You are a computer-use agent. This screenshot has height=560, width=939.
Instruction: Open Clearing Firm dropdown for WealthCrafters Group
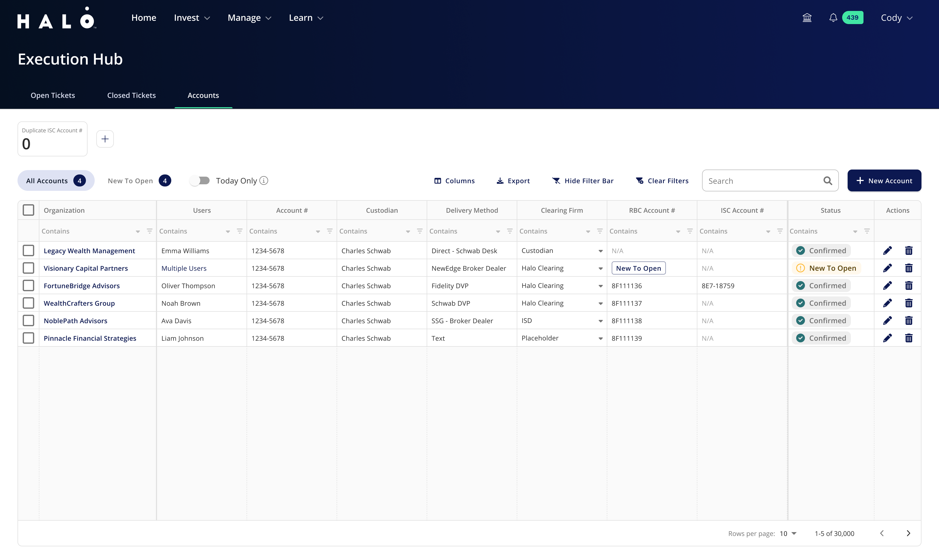[600, 304]
